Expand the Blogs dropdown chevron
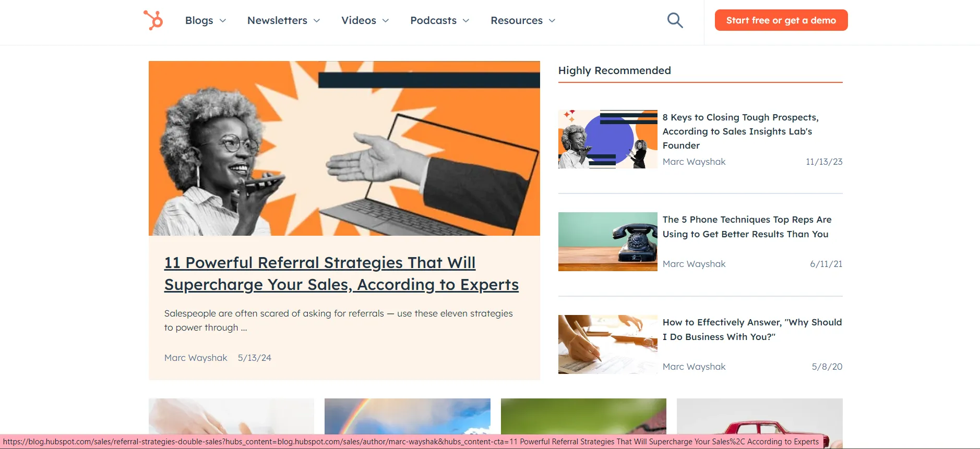The height and width of the screenshot is (449, 980). (223, 21)
